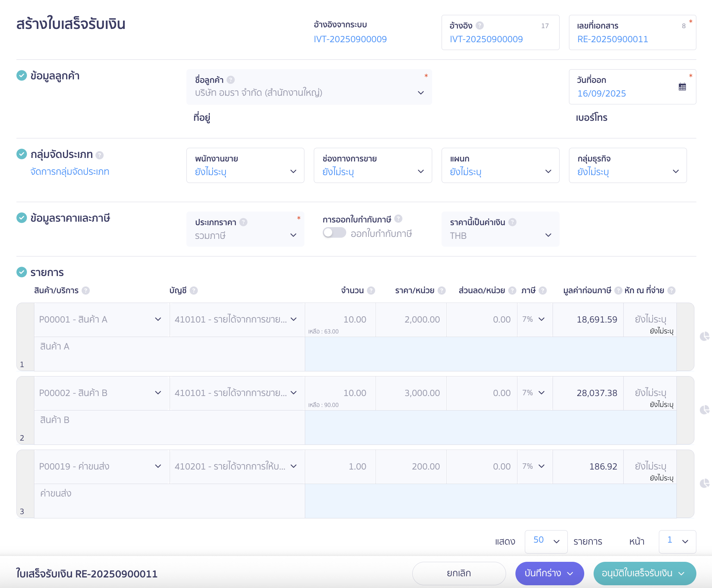Open the 50 items-per-page dropdown
The image size is (712, 588).
click(546, 541)
